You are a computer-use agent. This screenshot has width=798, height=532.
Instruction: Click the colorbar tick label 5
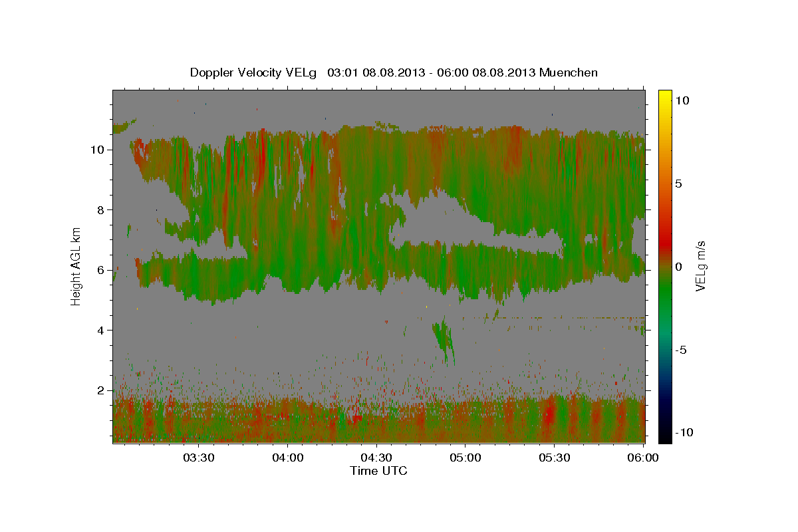678,183
